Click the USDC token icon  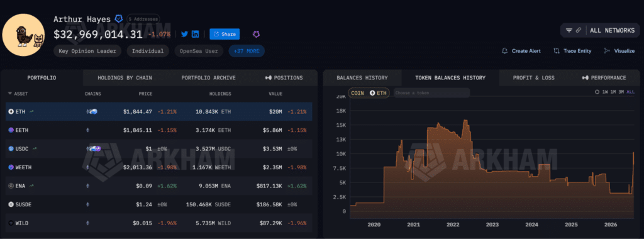11,148
